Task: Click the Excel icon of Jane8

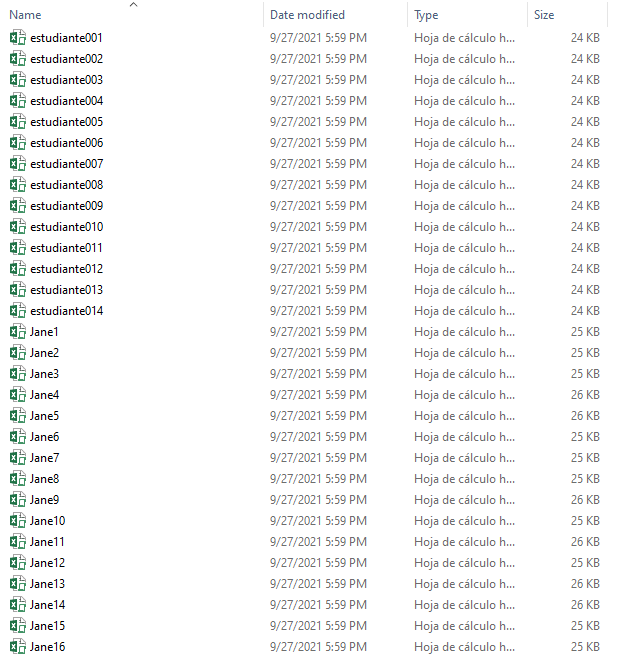Action: pos(18,479)
